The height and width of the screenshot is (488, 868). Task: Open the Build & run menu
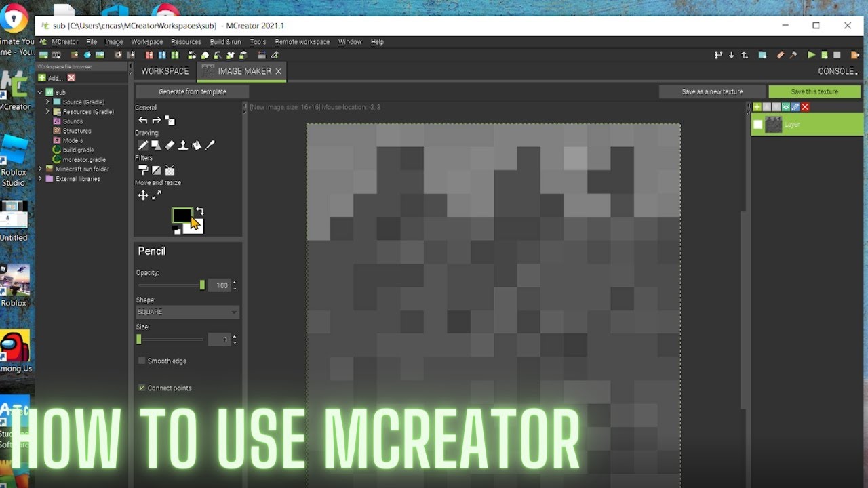[x=225, y=42]
